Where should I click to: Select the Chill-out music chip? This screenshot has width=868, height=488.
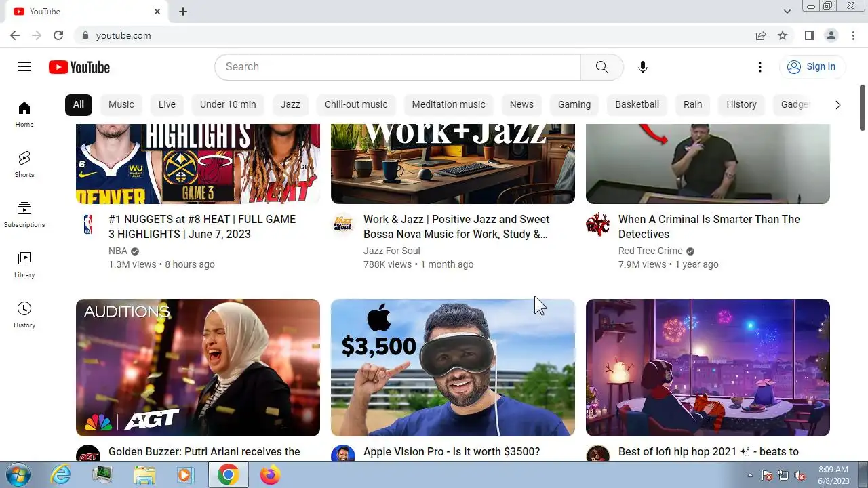tap(356, 104)
